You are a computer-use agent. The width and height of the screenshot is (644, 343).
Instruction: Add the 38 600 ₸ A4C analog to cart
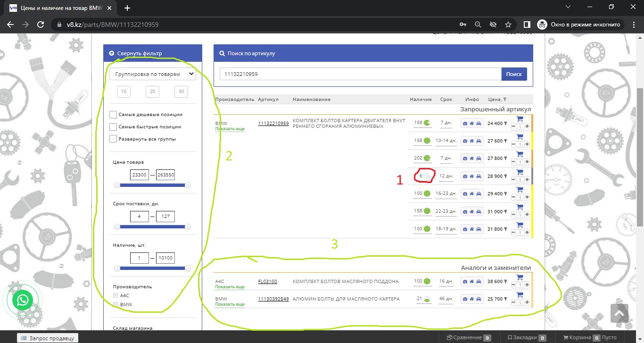[520, 277]
